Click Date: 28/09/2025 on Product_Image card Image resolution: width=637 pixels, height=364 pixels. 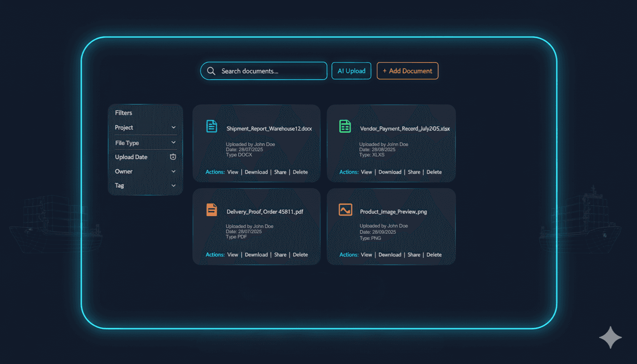pyautogui.click(x=378, y=232)
